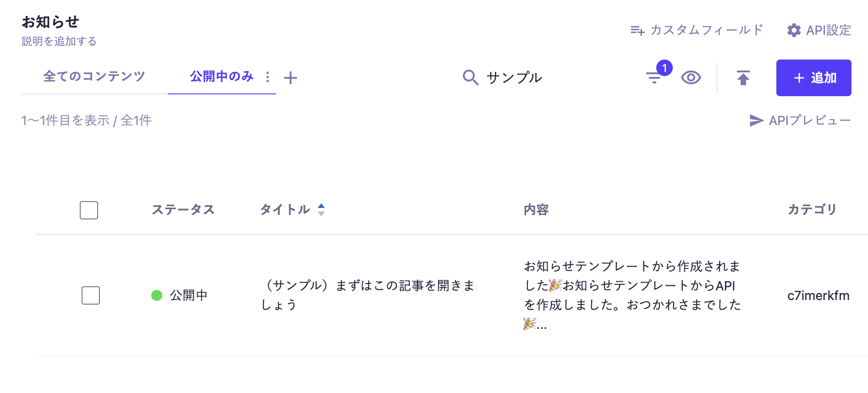Screen dimensions: 868x393
Task: Click the import upload arrow icon
Action: click(x=743, y=77)
